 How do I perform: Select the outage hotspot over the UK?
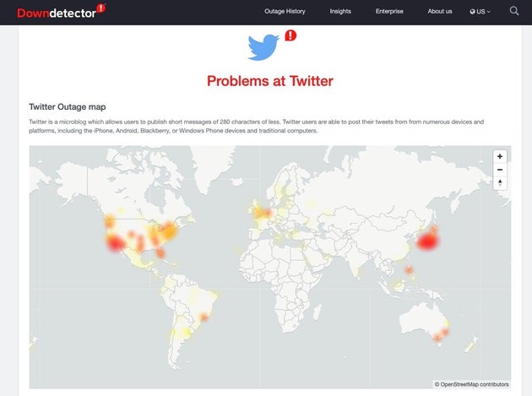[260, 212]
